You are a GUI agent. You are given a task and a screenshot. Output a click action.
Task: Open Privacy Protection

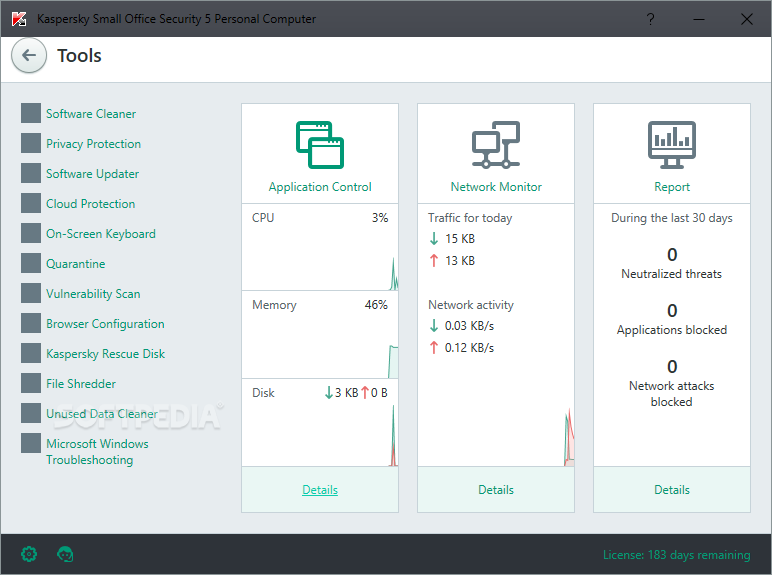94,144
